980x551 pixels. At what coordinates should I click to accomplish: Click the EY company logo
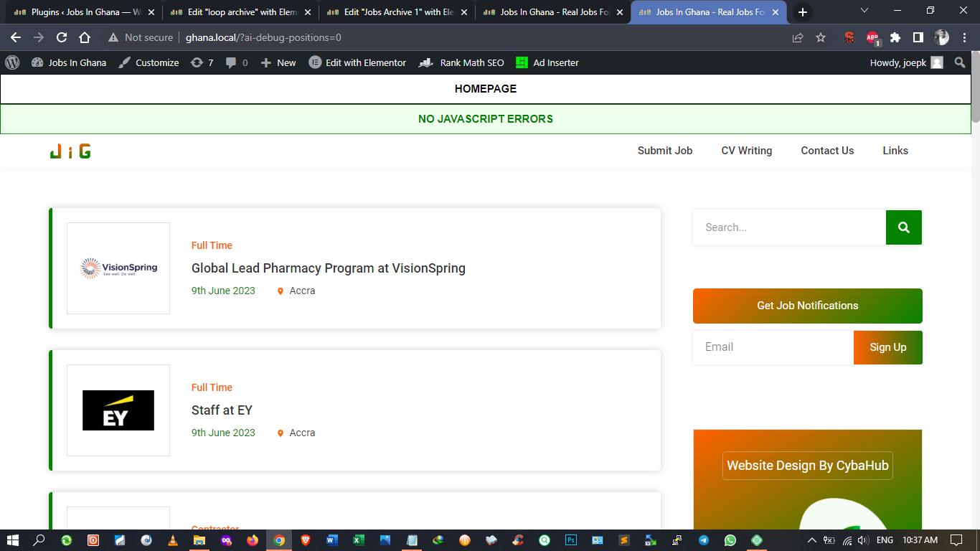tap(118, 410)
